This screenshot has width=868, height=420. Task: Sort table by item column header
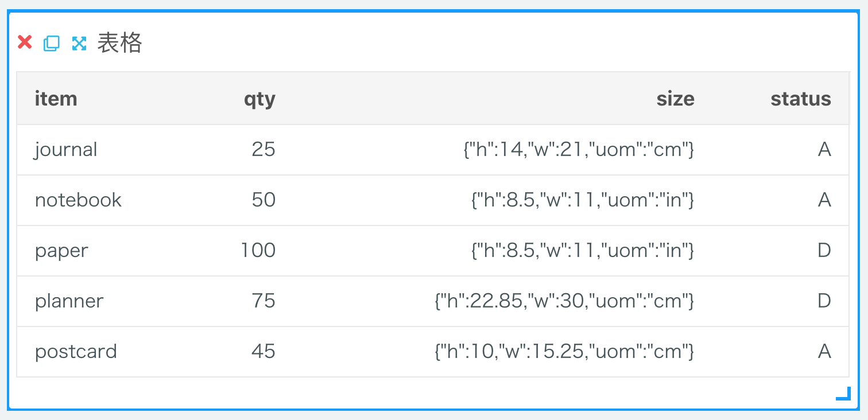56,99
